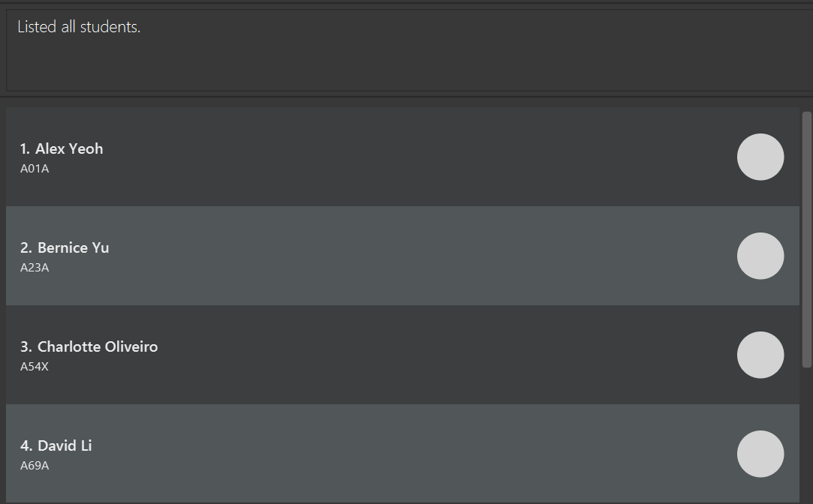Click student ID A54X
This screenshot has height=504, width=813.
coord(35,366)
